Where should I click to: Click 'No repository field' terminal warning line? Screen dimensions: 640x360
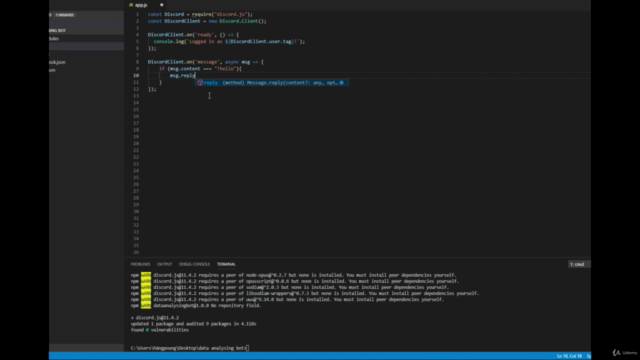(x=196, y=306)
